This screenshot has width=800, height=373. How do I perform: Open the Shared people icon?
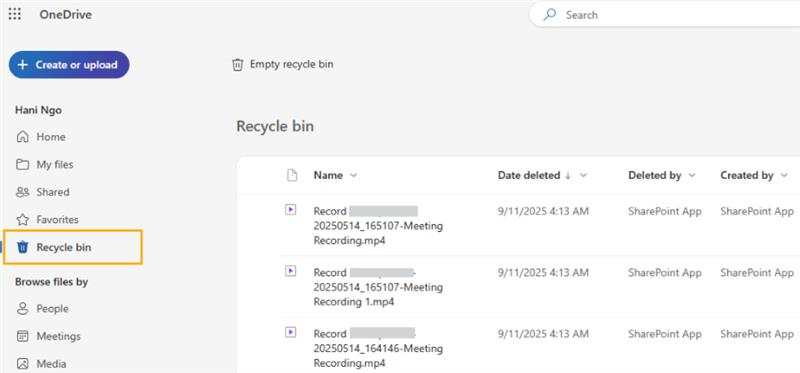22,192
